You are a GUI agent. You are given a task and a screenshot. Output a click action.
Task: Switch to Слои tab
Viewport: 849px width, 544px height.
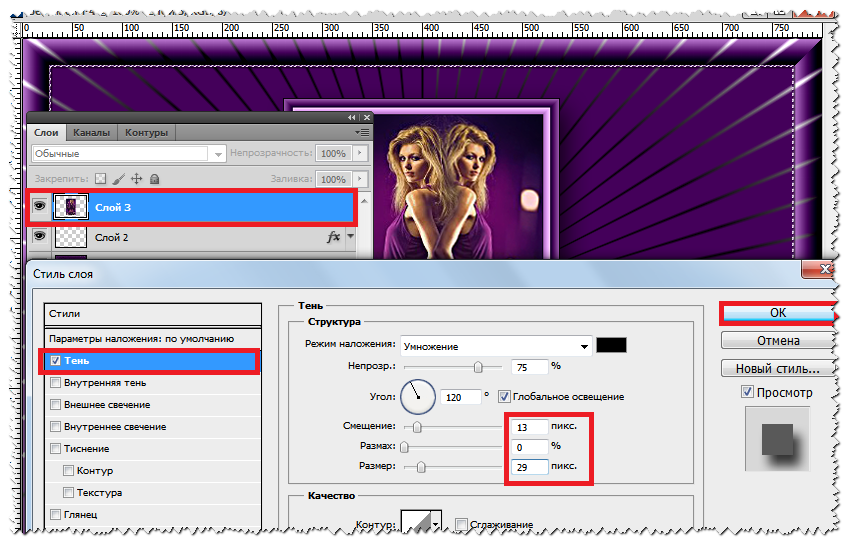tap(46, 133)
